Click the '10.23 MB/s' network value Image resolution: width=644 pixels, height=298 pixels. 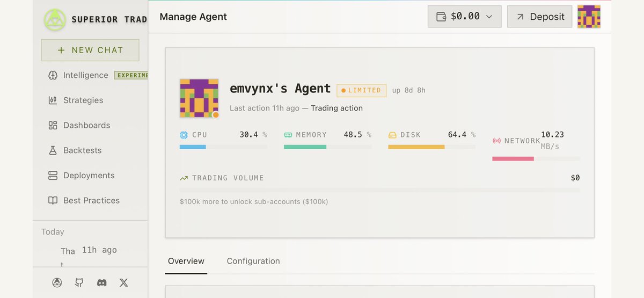point(552,140)
